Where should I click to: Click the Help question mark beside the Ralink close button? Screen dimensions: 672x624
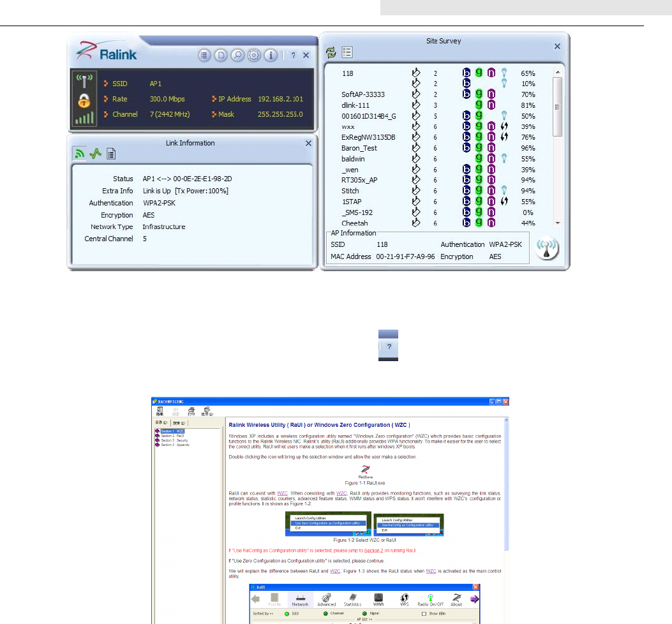[x=293, y=56]
